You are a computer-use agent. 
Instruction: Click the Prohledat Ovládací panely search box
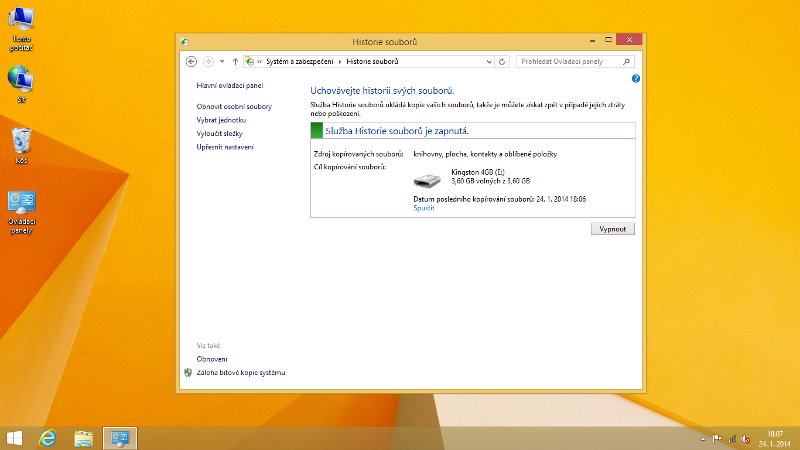[x=572, y=62]
